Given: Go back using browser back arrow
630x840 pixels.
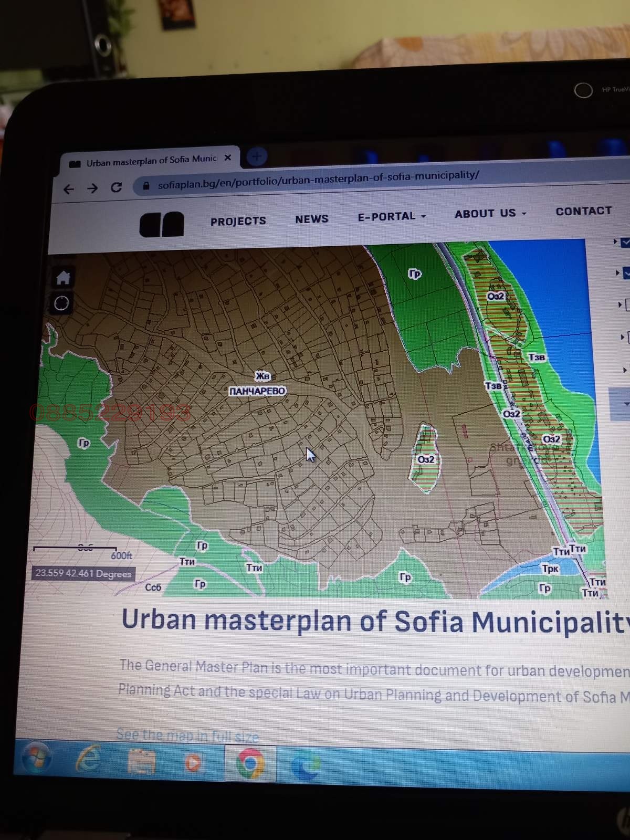Looking at the screenshot, I should click(x=69, y=189).
